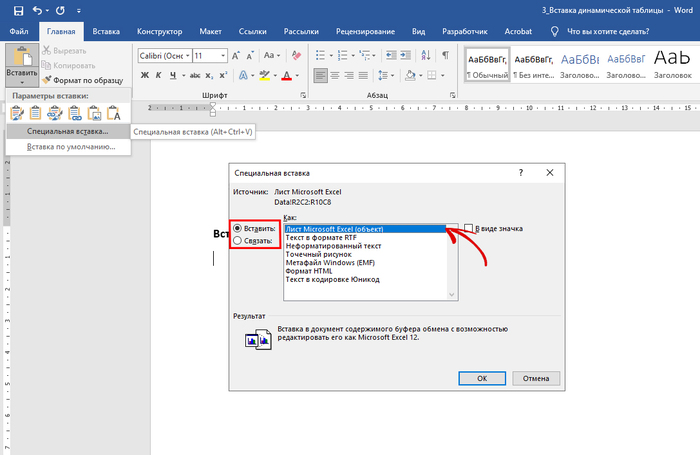Enable 'В виде значка' checkbox
700x455 pixels.
(468, 228)
